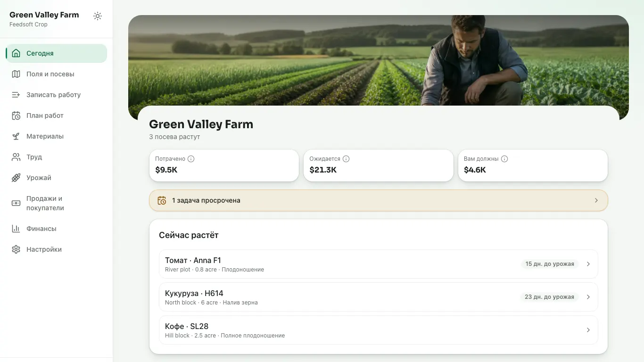Open the Вам должны $4.6K card
Screen dimensions: 644x362
533,165
